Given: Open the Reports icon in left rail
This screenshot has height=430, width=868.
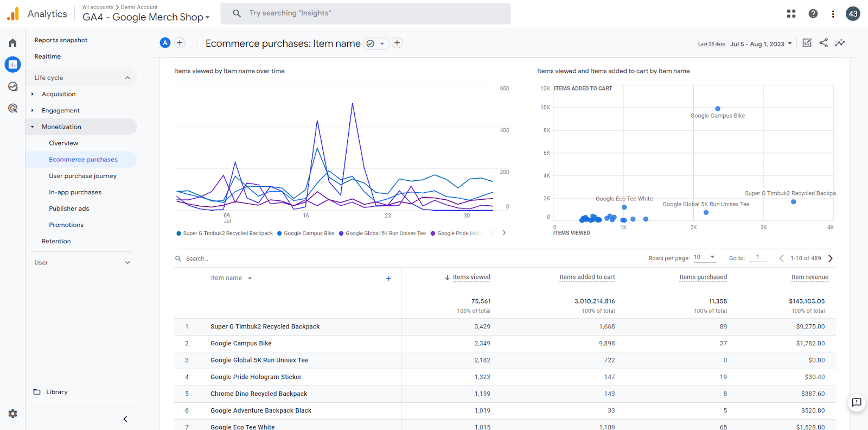Looking at the screenshot, I should pyautogui.click(x=12, y=65).
